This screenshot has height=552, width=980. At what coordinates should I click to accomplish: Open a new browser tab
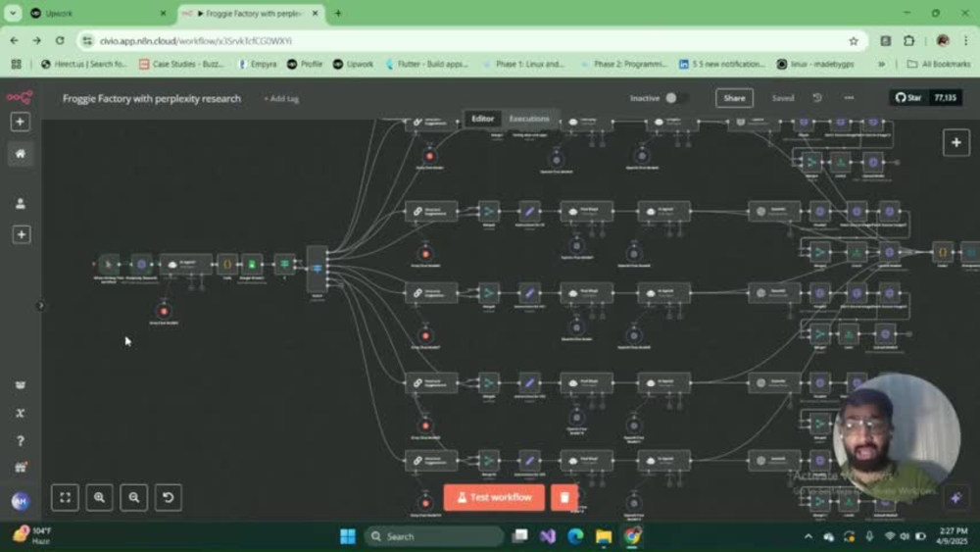[338, 13]
